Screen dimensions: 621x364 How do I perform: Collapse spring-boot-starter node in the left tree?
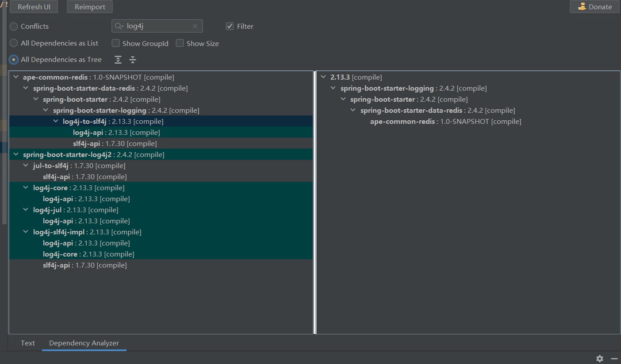pyautogui.click(x=36, y=99)
